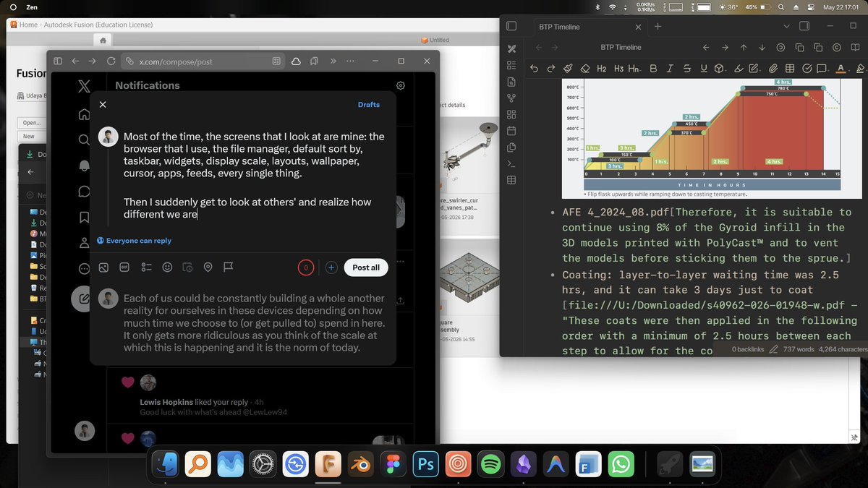Screen dimensions: 868x488
Task: Open tab list chevron in notes app
Action: [786, 26]
